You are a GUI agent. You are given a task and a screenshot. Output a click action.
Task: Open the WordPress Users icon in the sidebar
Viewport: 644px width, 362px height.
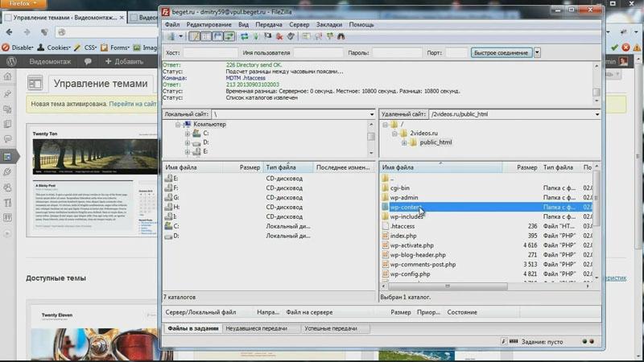(7, 187)
